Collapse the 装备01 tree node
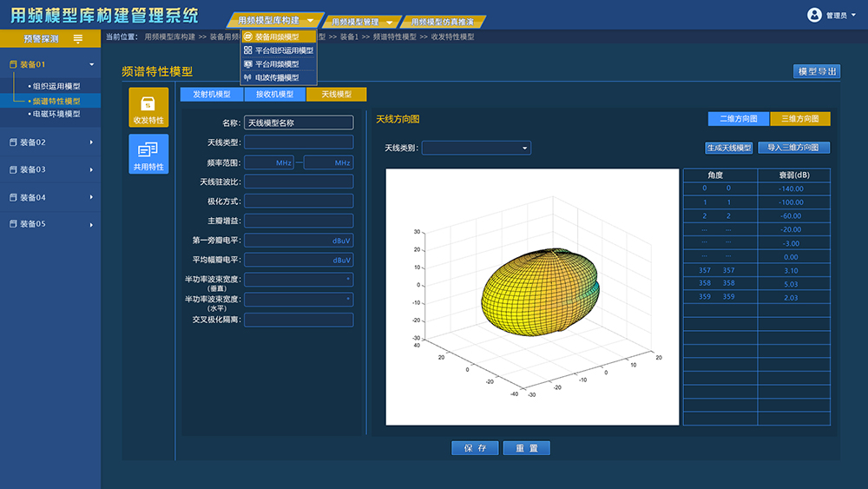 (92, 64)
